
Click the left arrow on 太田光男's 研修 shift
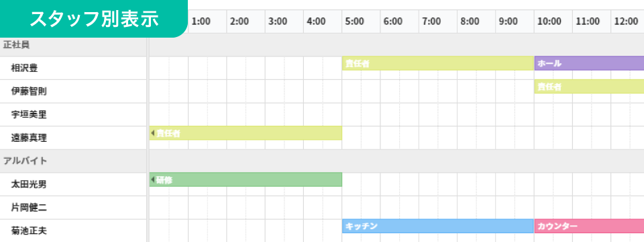(x=152, y=179)
